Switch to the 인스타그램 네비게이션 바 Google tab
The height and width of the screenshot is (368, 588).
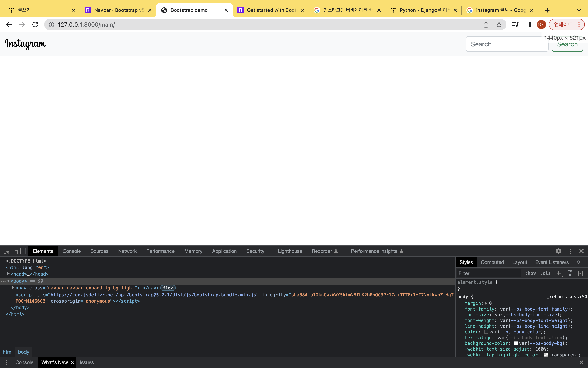[347, 10]
